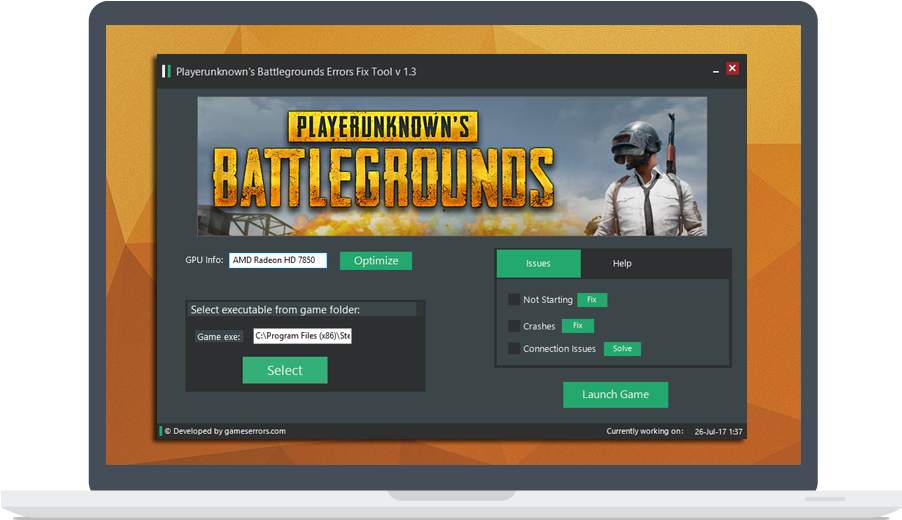The height and width of the screenshot is (520, 902).
Task: Click the 'Game exe:' label
Action: click(219, 337)
